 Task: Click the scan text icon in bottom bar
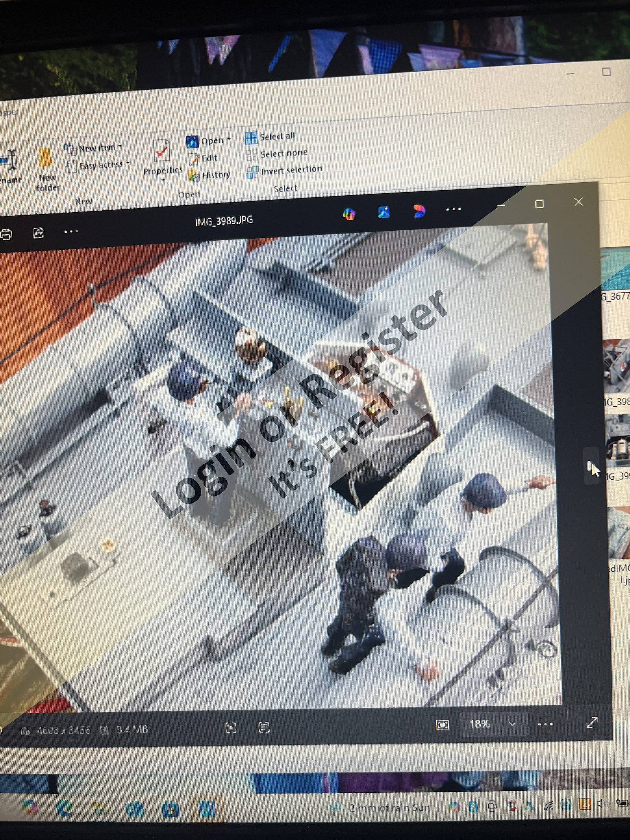tap(264, 727)
